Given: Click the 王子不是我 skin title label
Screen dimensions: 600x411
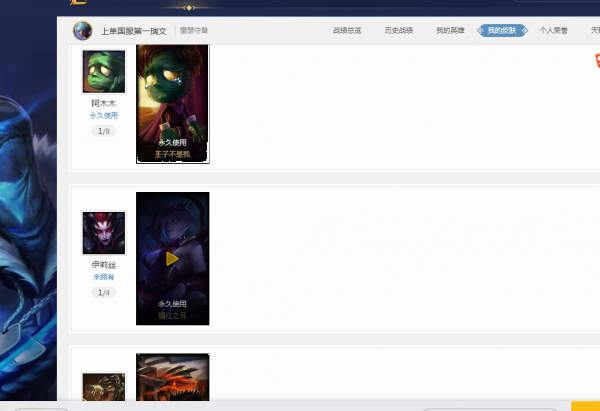Looking at the screenshot, I should coord(173,154).
